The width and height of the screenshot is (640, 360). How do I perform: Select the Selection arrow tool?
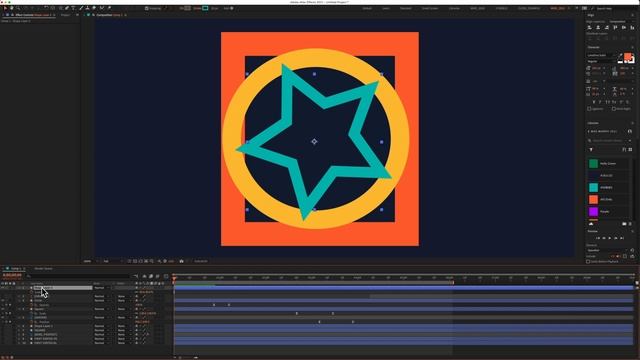(5, 8)
